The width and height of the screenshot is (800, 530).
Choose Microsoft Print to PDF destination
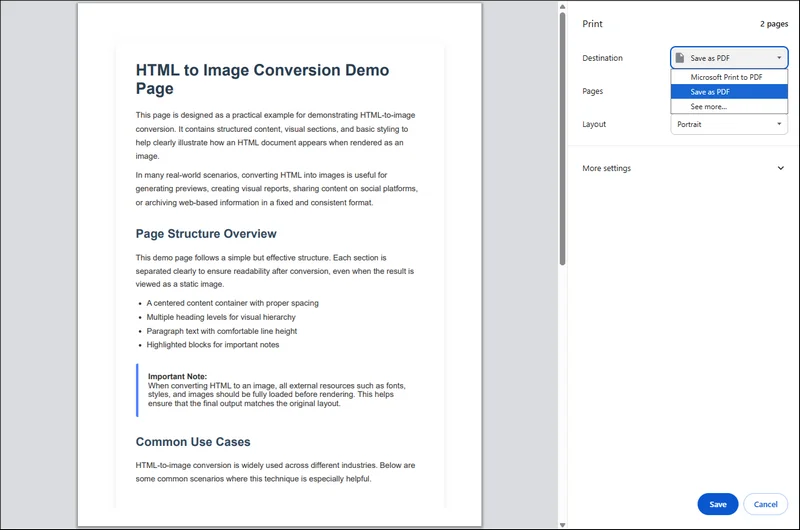[x=729, y=77]
